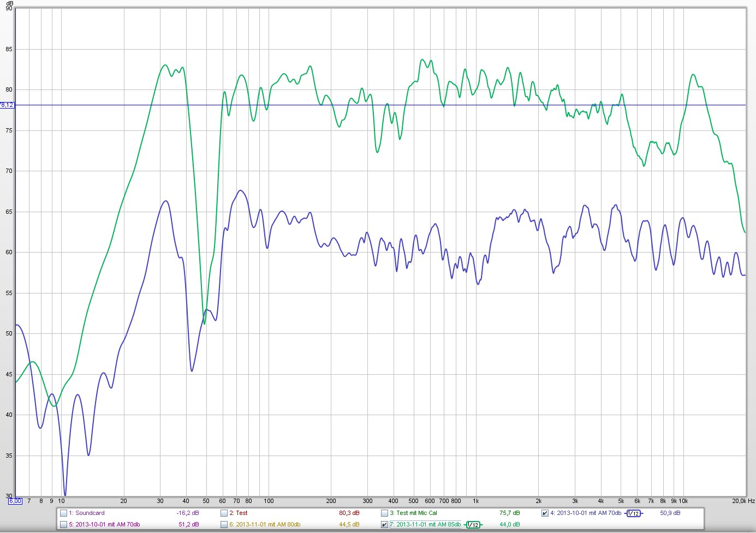
Task: Click the blue 1/12 smoothing icon for trace 4
Action: click(x=633, y=513)
